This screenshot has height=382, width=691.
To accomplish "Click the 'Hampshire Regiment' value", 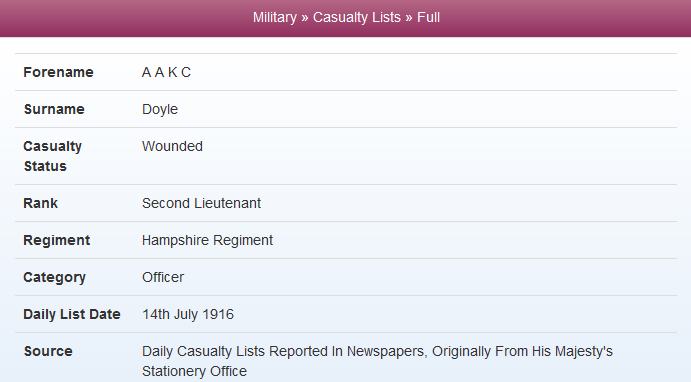I will 207,240.
